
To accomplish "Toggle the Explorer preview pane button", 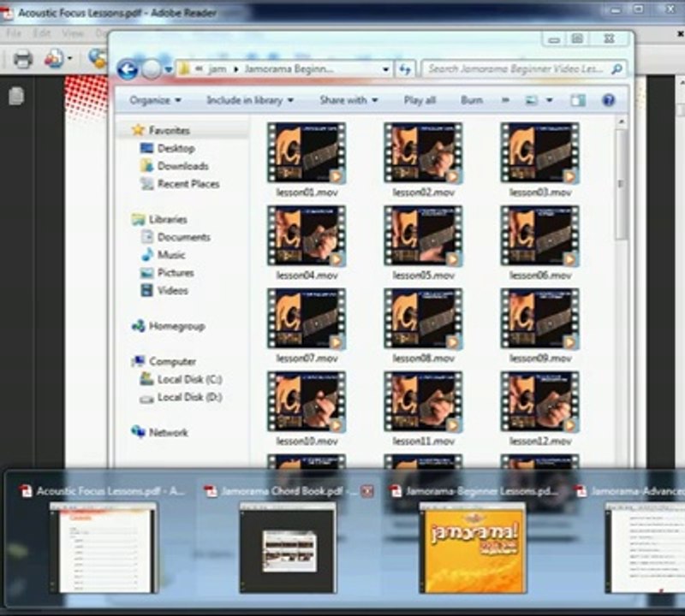I will [577, 100].
